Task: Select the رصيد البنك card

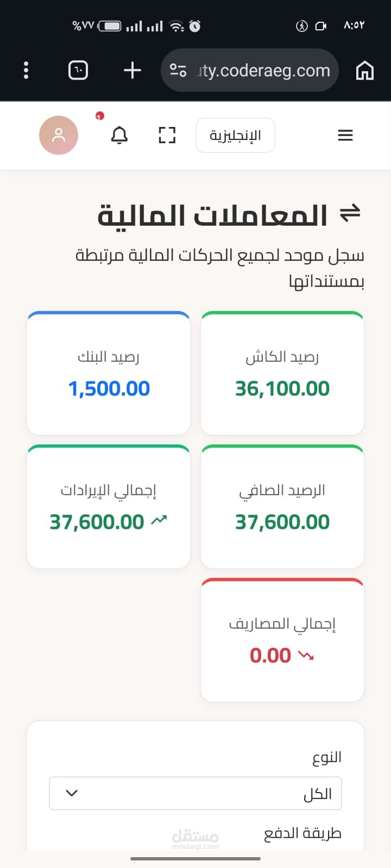Action: point(109,373)
